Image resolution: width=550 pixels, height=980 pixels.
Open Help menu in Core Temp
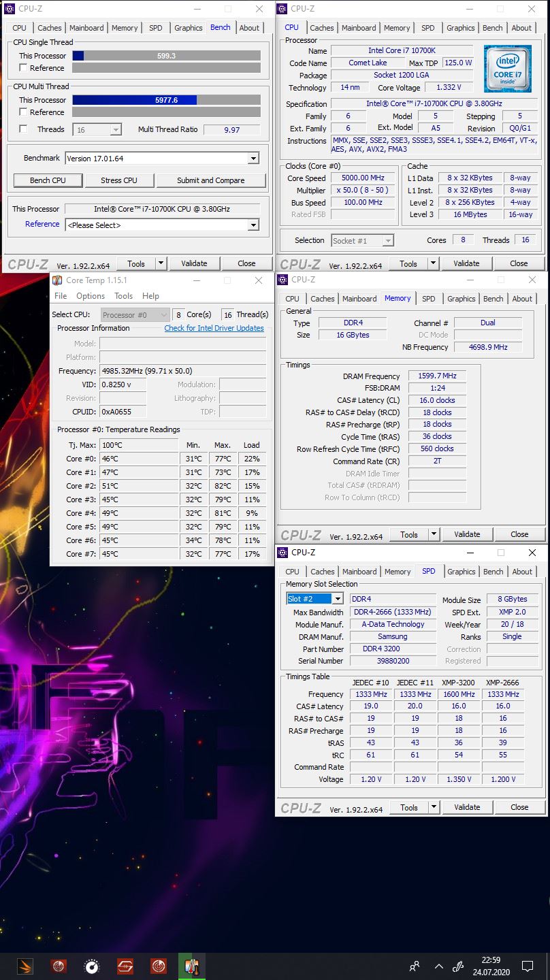[150, 296]
